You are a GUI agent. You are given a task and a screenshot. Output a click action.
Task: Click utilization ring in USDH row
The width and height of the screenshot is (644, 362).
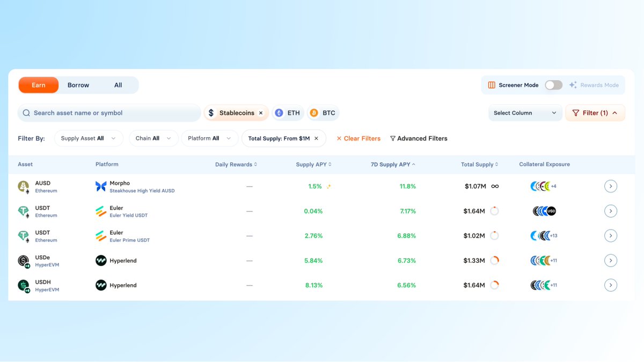[495, 285]
